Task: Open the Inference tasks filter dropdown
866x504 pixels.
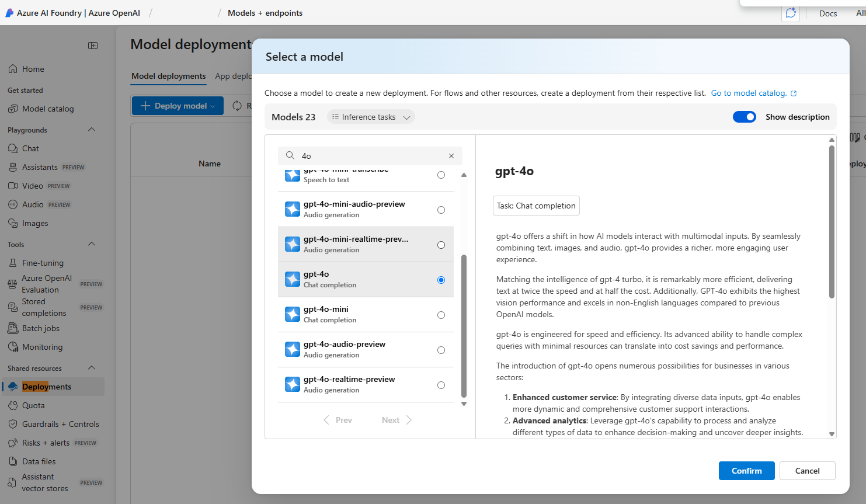Action: pos(371,117)
